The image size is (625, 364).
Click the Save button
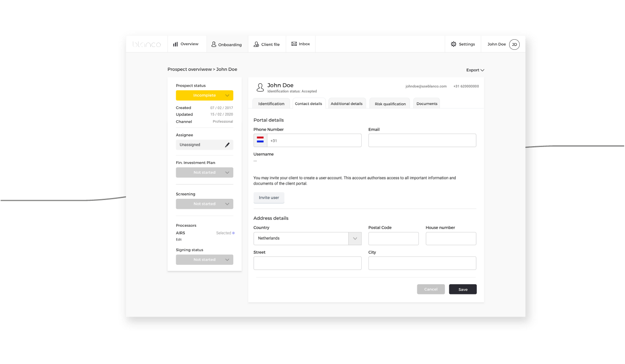pyautogui.click(x=463, y=289)
